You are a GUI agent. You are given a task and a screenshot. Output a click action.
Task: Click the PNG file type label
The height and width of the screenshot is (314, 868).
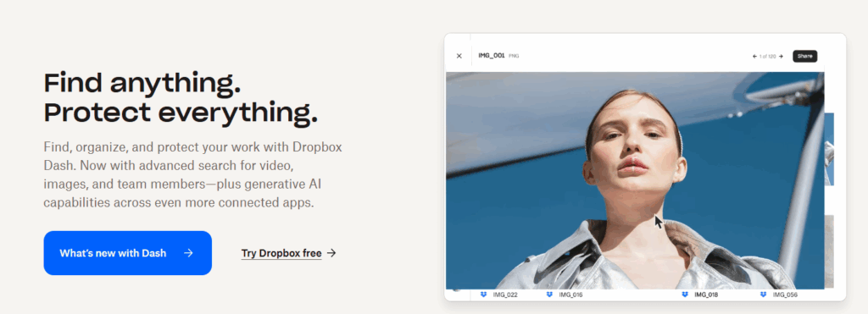click(x=514, y=57)
